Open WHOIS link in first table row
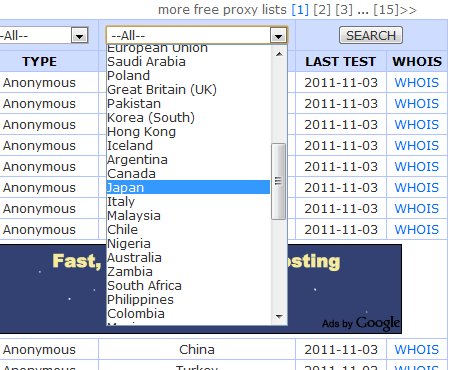The image size is (460, 370). pyautogui.click(x=417, y=83)
